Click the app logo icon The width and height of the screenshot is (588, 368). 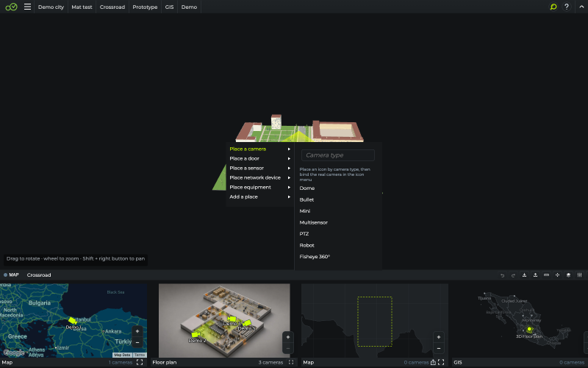pos(11,7)
